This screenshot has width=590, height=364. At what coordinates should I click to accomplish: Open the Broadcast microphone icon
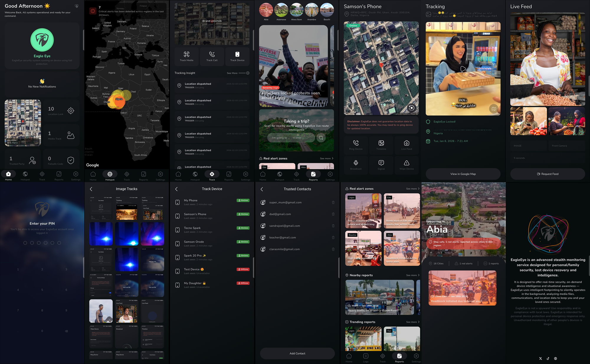356,163
